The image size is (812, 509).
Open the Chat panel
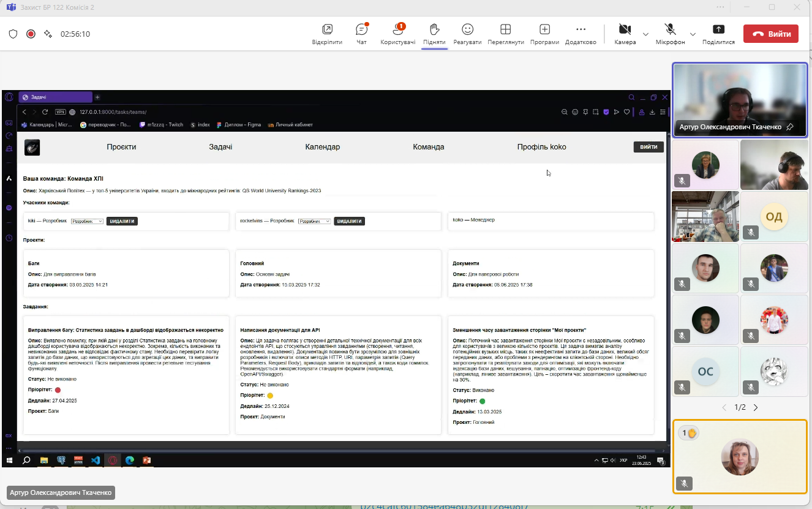point(361,34)
